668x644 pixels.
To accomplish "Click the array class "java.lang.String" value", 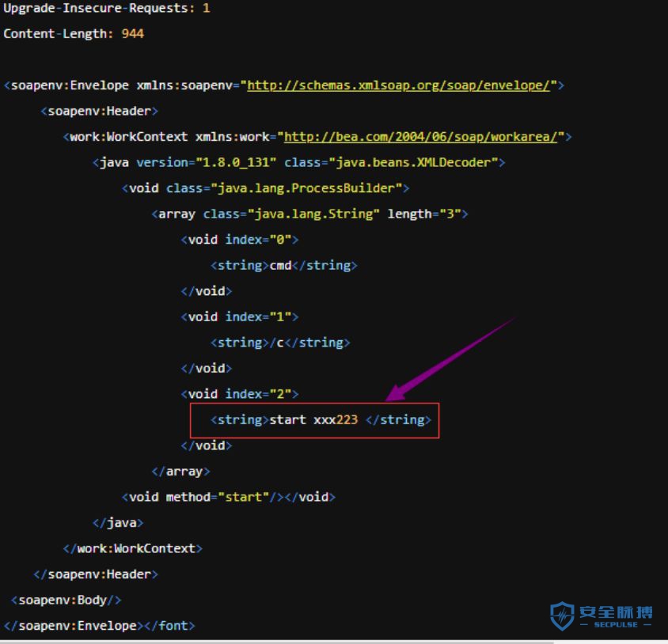I will pos(313,214).
